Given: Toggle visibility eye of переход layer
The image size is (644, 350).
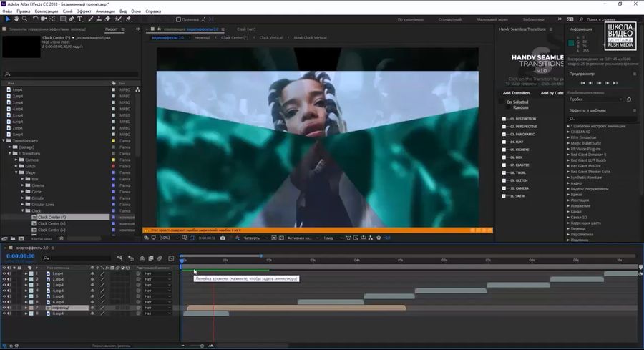Looking at the screenshot, I should click(4, 308).
